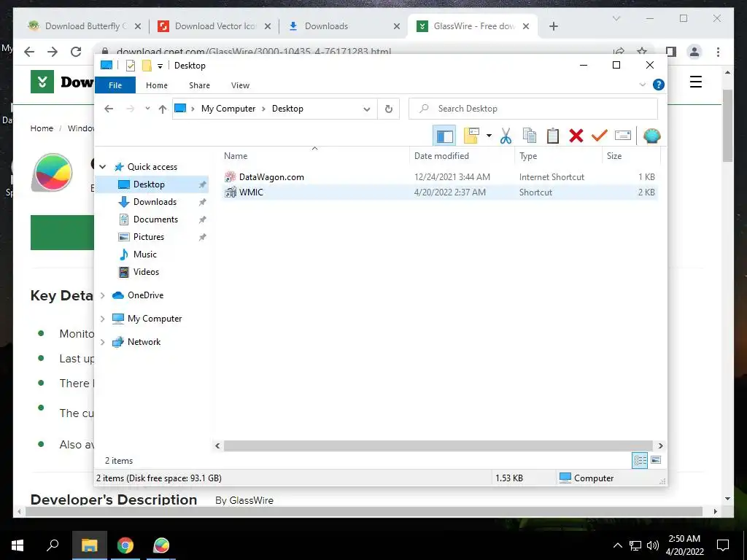The width and height of the screenshot is (747, 560).
Task: Open the Customize Quick Access Toolbar dropdown
Action: pyautogui.click(x=160, y=66)
